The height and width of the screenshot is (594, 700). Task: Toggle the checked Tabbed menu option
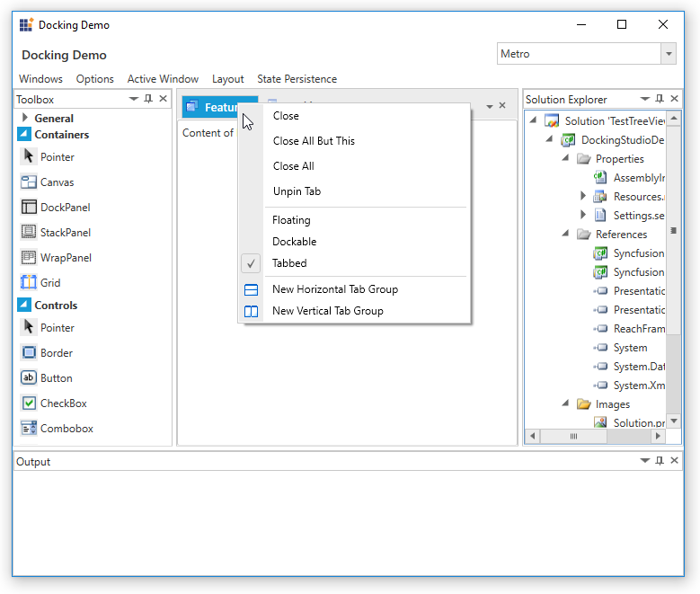click(289, 263)
